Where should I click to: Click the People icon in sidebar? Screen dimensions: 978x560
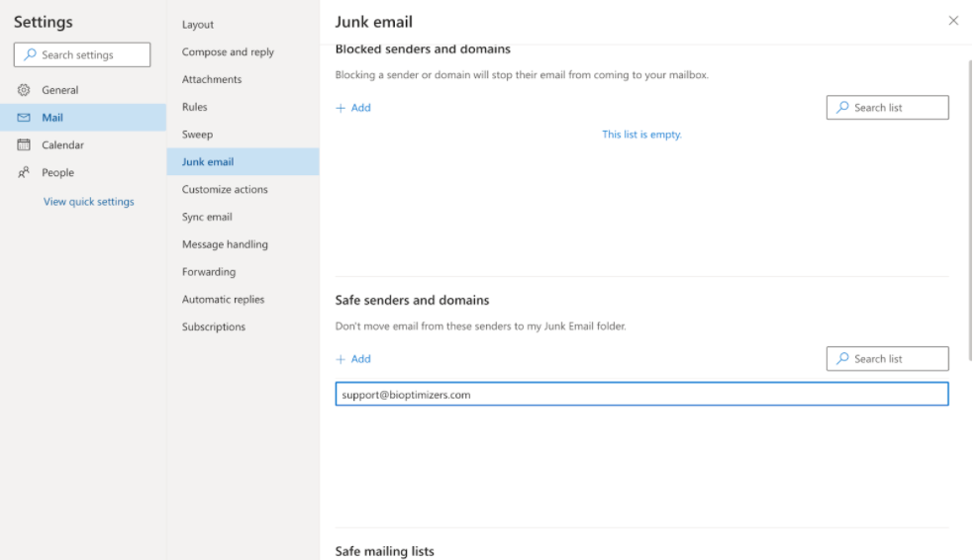(24, 172)
